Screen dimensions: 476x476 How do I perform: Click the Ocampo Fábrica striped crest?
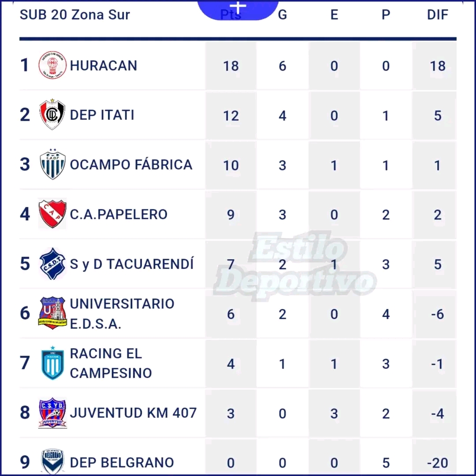tap(52, 165)
